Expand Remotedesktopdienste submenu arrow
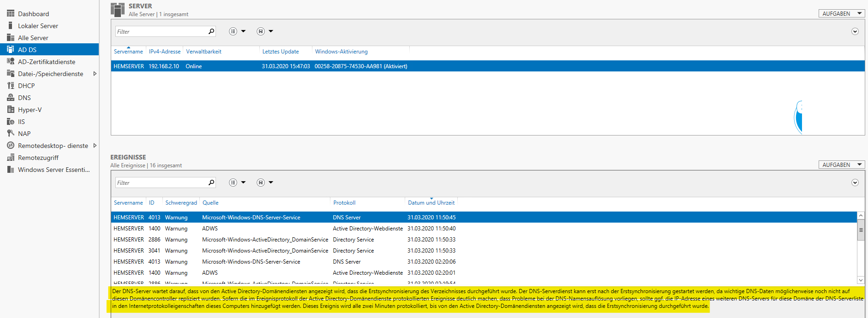Viewport: 868px width, 318px height. click(x=95, y=146)
